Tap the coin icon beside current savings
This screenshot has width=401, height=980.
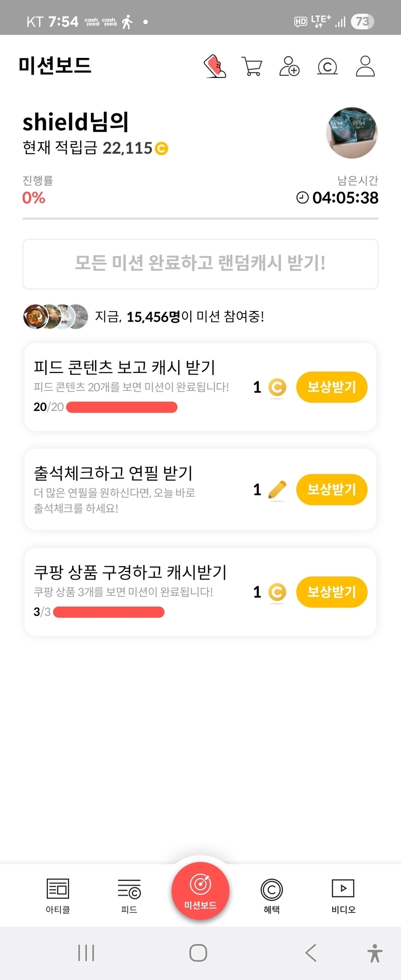[161, 148]
